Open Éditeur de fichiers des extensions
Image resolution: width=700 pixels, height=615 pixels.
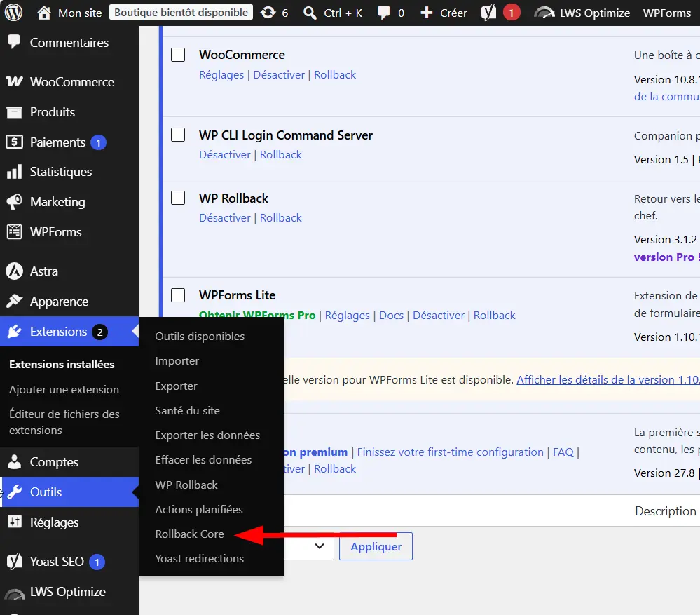point(64,422)
